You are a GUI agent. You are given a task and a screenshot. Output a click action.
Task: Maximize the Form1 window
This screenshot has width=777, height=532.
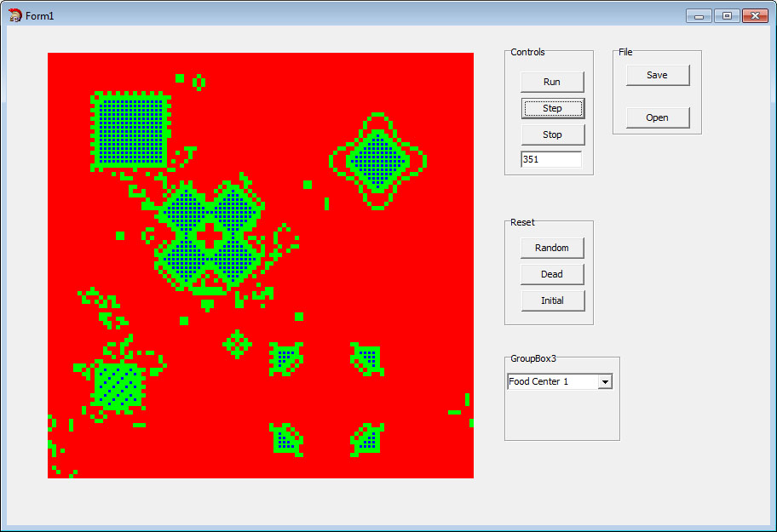(x=727, y=16)
